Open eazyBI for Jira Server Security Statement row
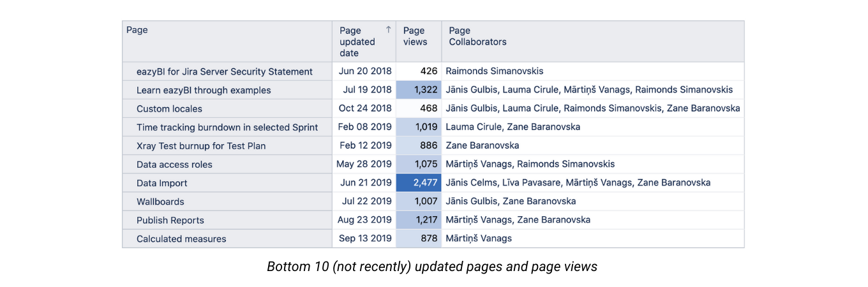Screen dimensions: 868x287 (x=224, y=71)
